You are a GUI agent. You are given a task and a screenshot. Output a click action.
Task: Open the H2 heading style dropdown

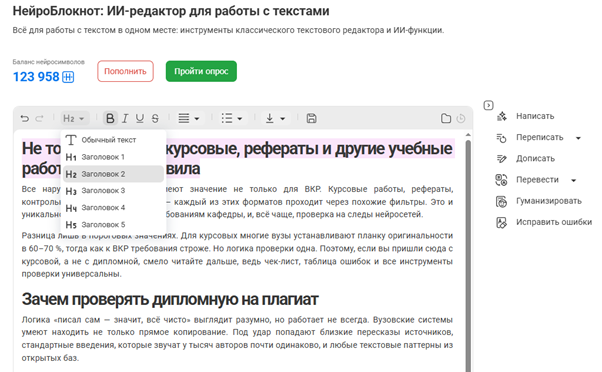74,118
